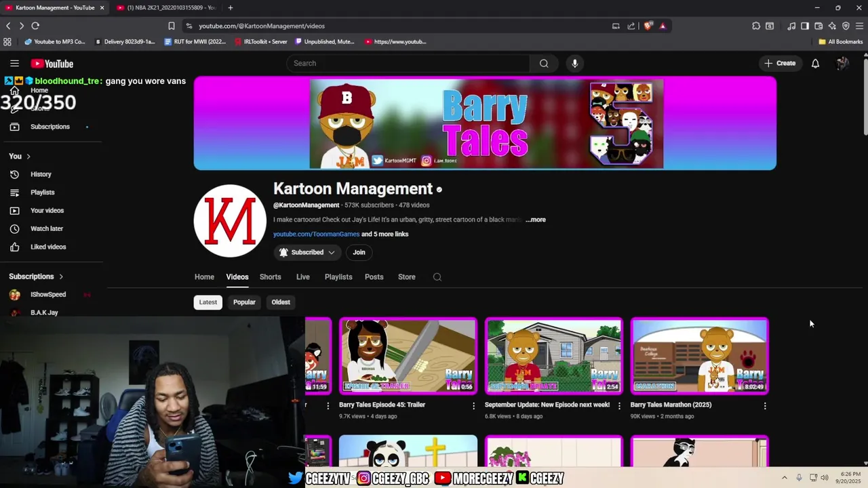The width and height of the screenshot is (868, 488).
Task: Select the Latest filter chip
Action: 208,302
